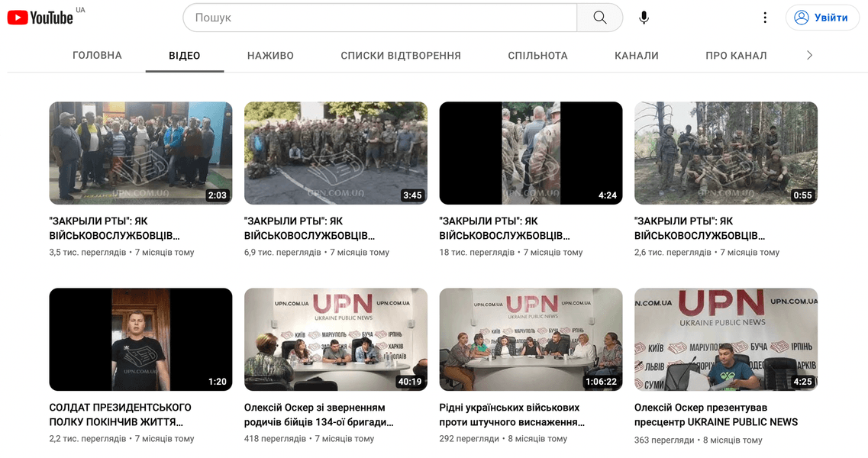
Task: Activate voice search microphone icon
Action: pos(644,18)
